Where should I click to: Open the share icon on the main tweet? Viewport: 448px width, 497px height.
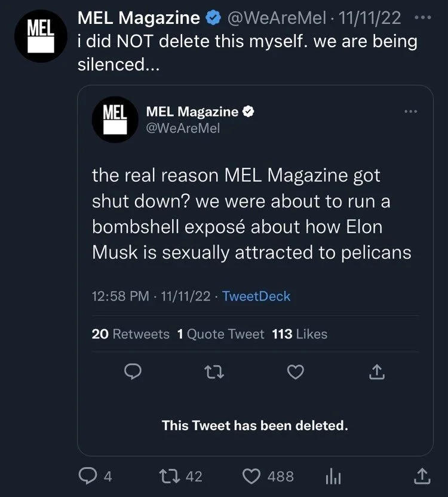click(422, 477)
